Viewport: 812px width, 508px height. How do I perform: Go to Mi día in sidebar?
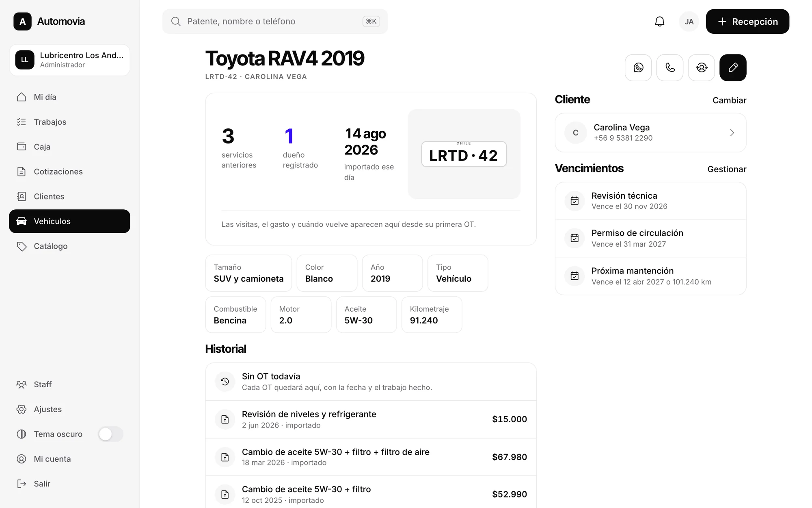tap(69, 97)
